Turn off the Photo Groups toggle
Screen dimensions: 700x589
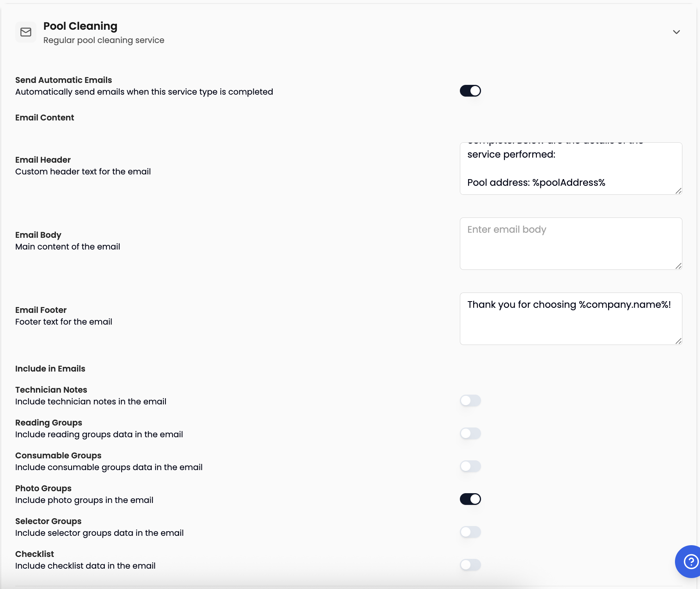click(x=470, y=499)
